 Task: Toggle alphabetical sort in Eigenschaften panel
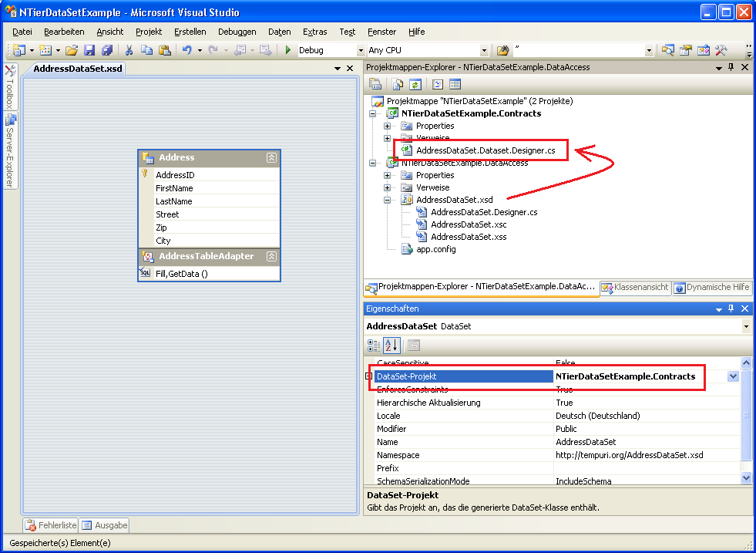[x=391, y=345]
